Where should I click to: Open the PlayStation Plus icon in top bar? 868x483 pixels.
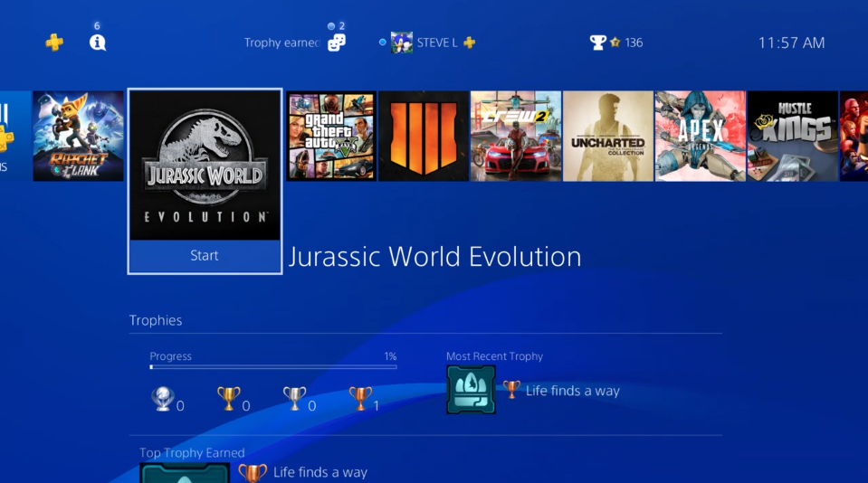coord(54,42)
